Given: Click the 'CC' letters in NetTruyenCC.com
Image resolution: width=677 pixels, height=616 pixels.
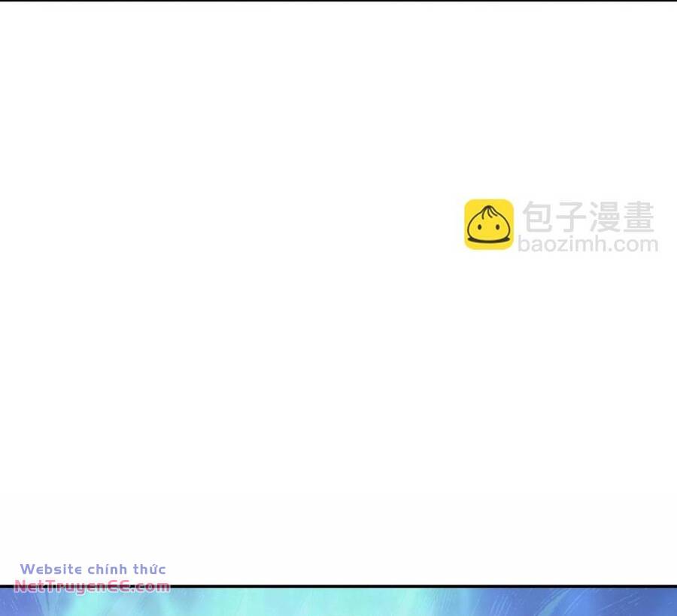Looking at the screenshot, I should point(120,587).
